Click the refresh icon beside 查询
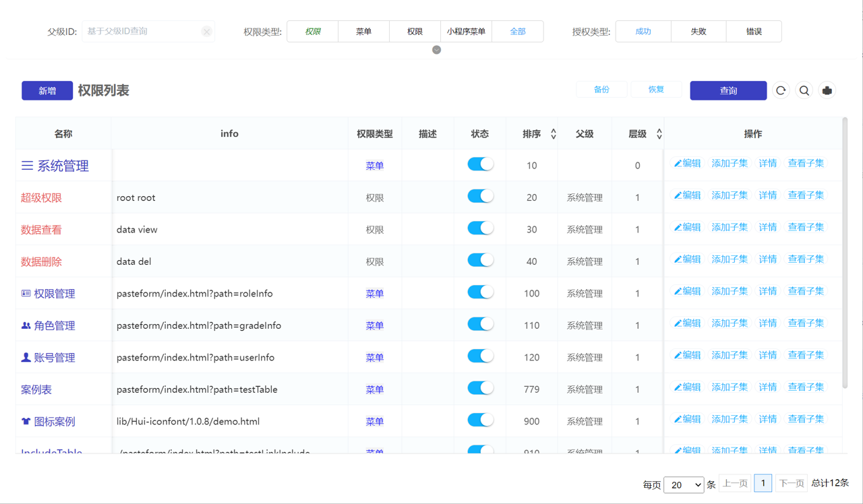 [781, 90]
